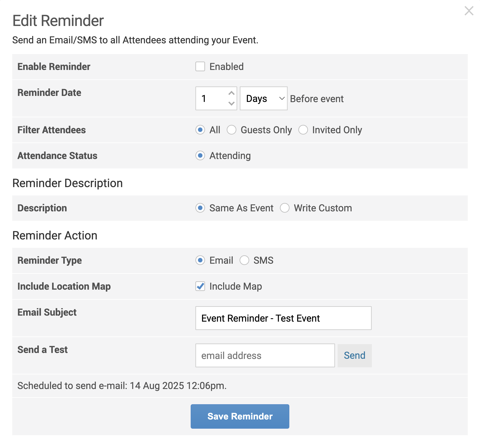Select the Attending status radio button
The image size is (480, 448).
(200, 156)
